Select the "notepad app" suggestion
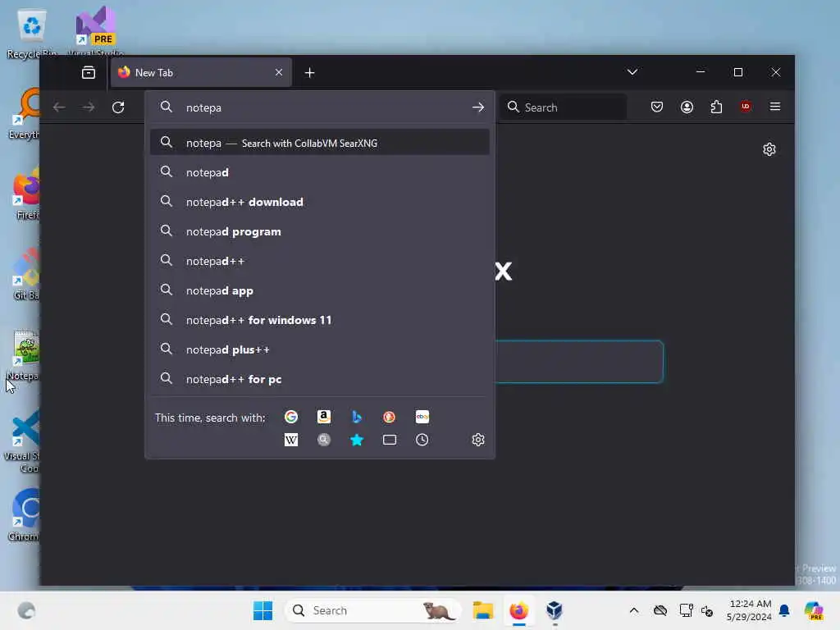This screenshot has width=840, height=630. click(320, 290)
